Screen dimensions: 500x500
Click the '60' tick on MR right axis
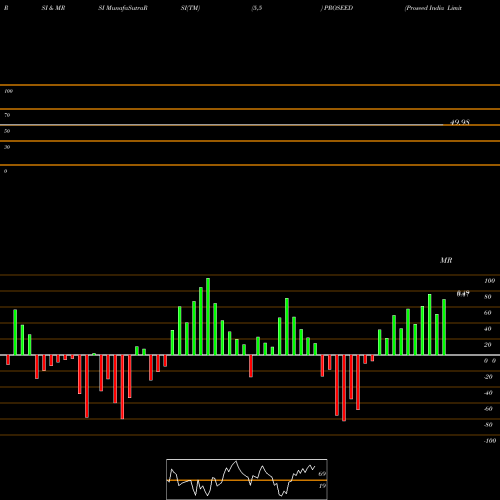(488, 313)
